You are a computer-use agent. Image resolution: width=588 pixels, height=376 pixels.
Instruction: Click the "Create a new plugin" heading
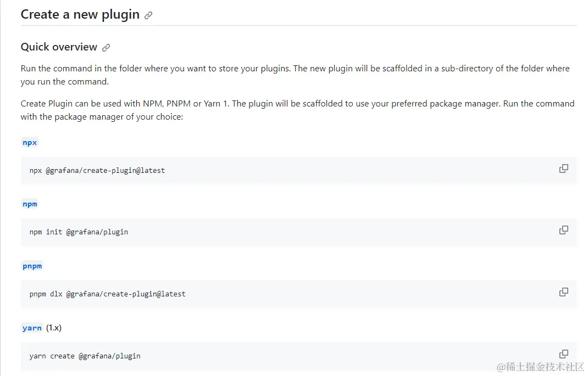[x=80, y=14]
